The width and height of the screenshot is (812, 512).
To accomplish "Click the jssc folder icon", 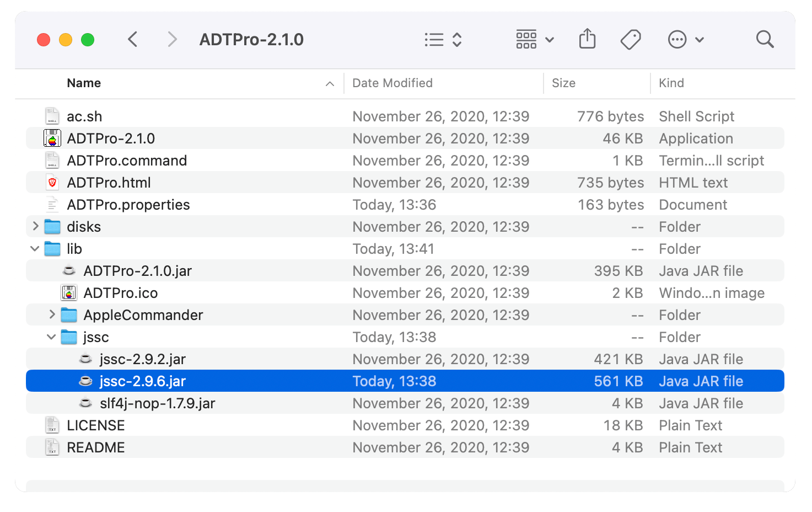I will coord(69,337).
